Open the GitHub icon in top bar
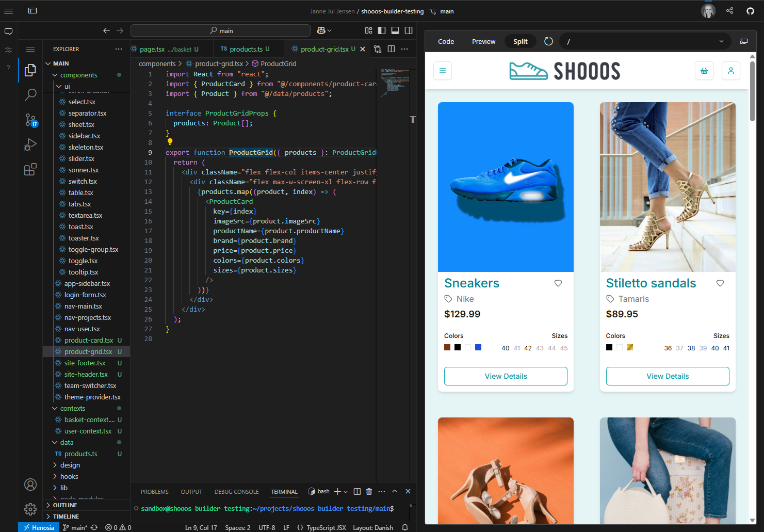 tap(750, 11)
